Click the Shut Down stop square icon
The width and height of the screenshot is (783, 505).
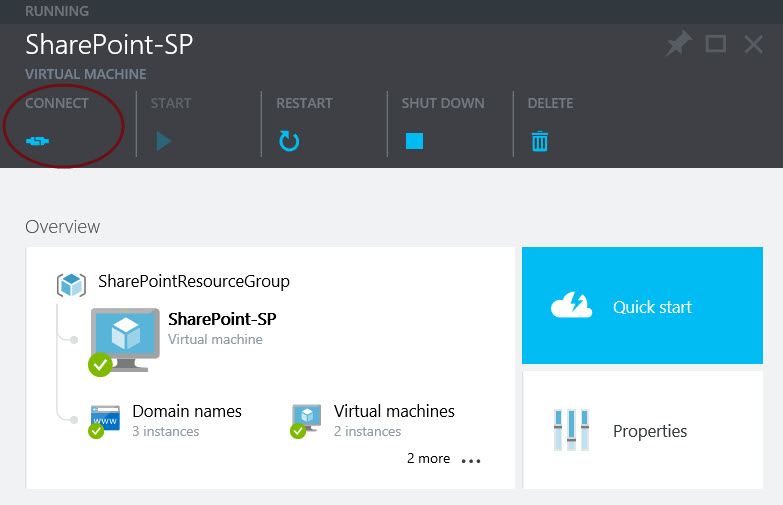414,141
